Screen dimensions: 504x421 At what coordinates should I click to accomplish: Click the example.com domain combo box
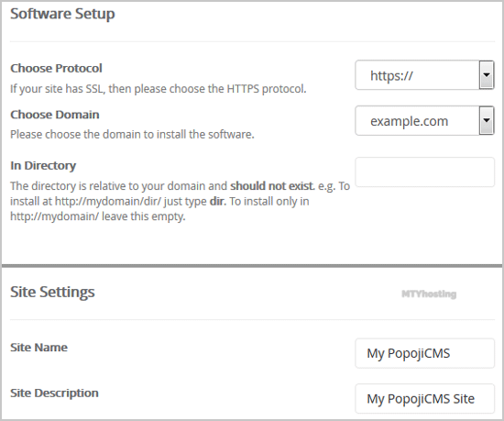pos(424,120)
